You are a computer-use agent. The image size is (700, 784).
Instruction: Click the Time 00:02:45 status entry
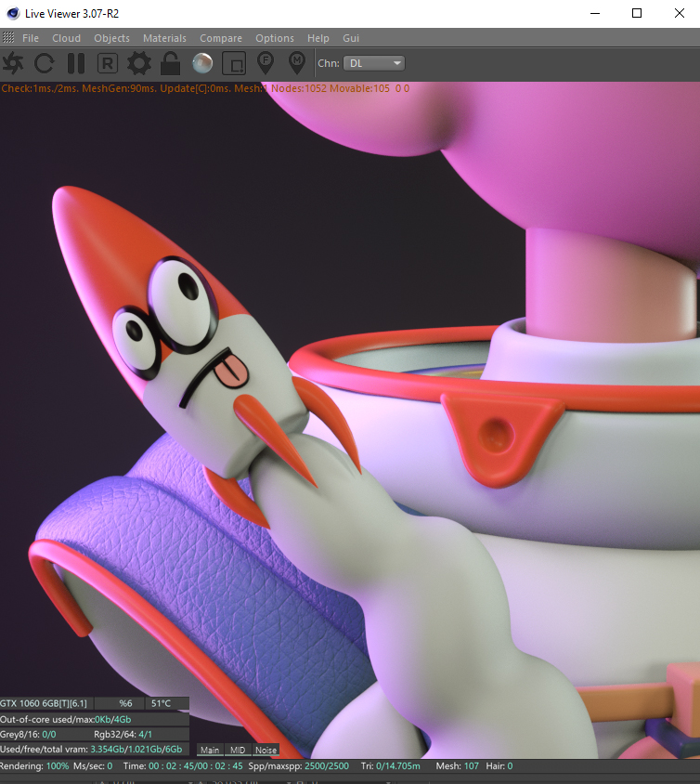tap(183, 766)
